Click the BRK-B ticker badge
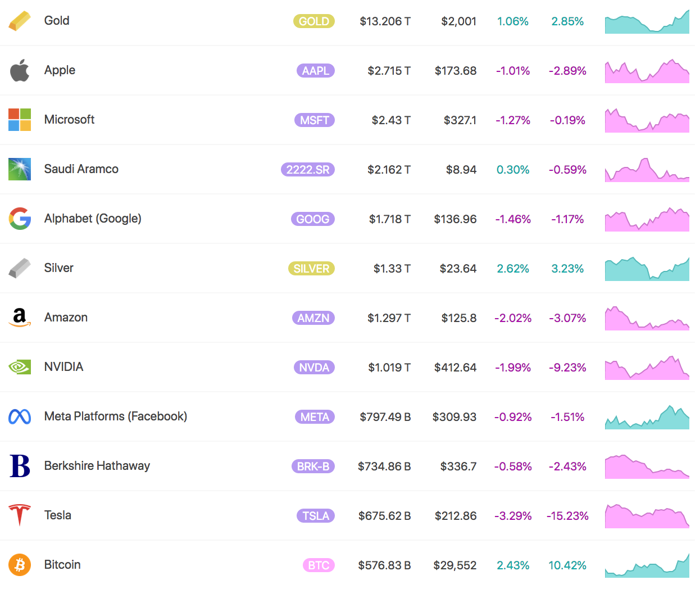This screenshot has height=589, width=700. click(x=313, y=466)
